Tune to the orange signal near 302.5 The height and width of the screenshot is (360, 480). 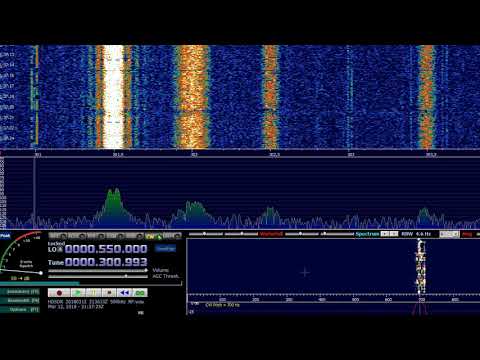(270, 97)
